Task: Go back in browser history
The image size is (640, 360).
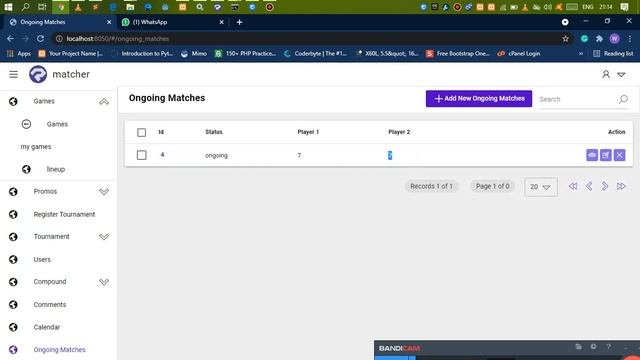Action: (x=10, y=38)
